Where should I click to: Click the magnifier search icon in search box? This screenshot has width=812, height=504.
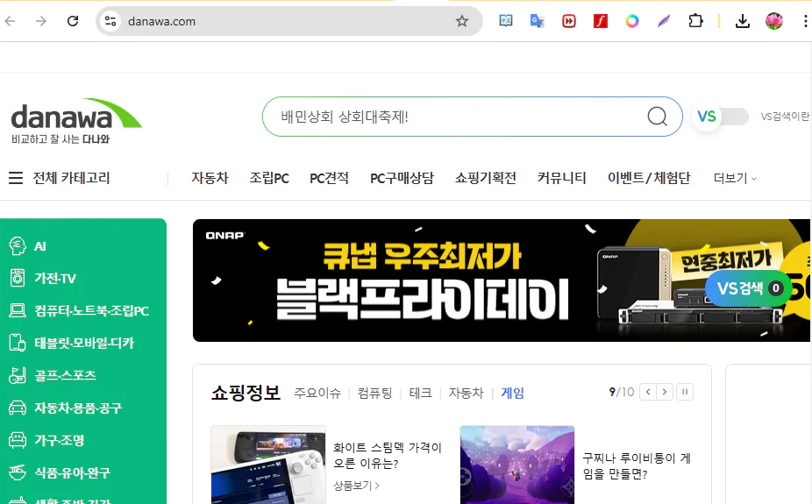[x=657, y=117]
